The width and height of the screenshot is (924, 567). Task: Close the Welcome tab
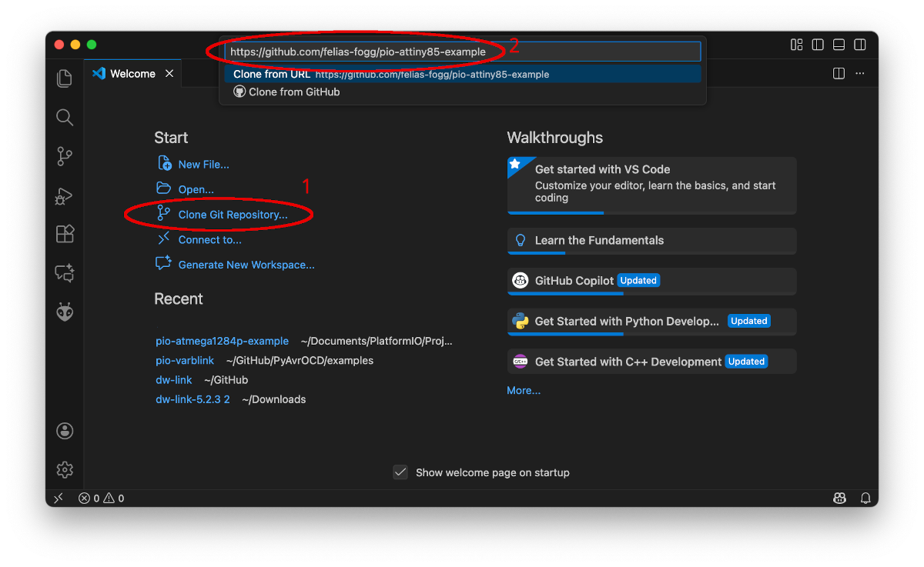(169, 74)
